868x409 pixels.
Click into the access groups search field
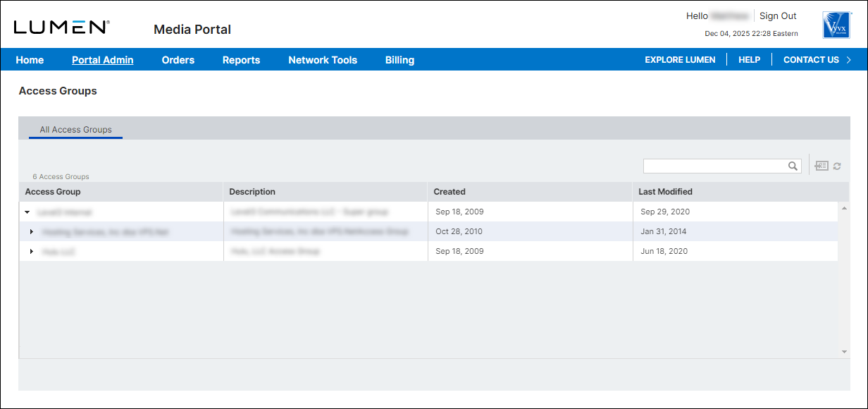point(714,166)
